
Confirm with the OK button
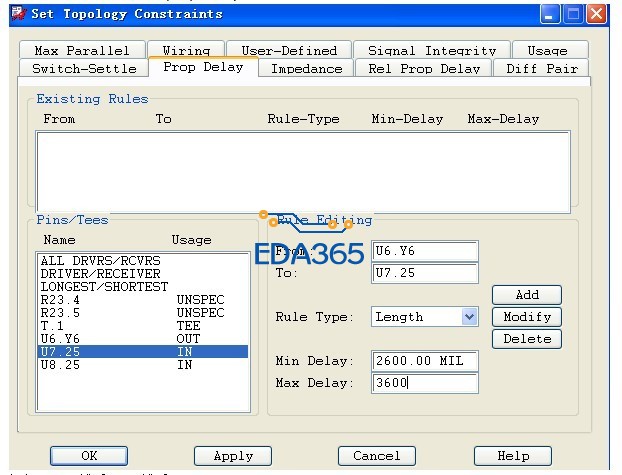pos(89,456)
